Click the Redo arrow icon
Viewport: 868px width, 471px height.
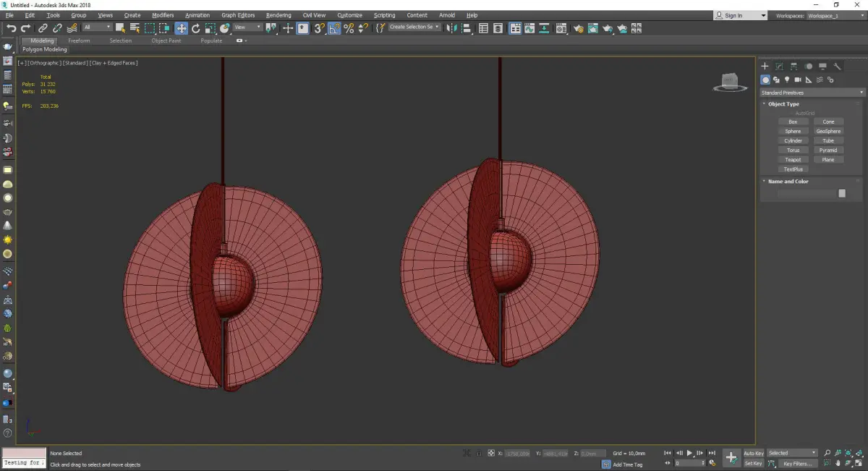click(25, 28)
